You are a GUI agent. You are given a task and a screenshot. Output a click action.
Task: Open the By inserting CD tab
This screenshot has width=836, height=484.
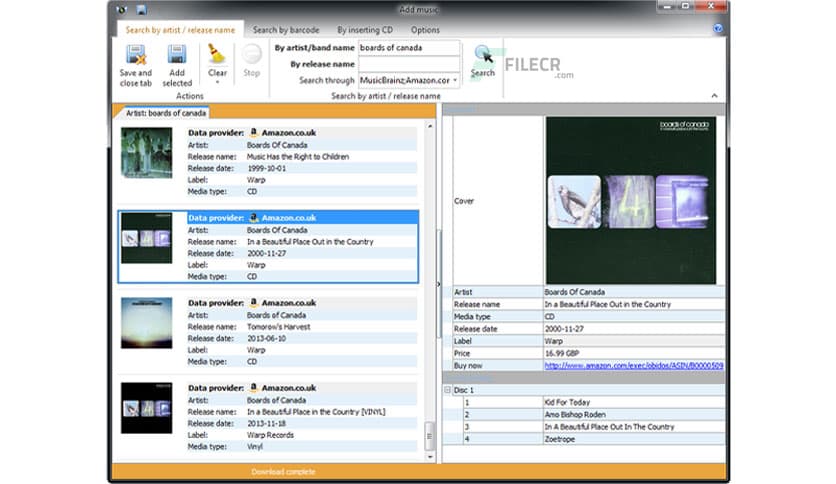[x=365, y=30]
